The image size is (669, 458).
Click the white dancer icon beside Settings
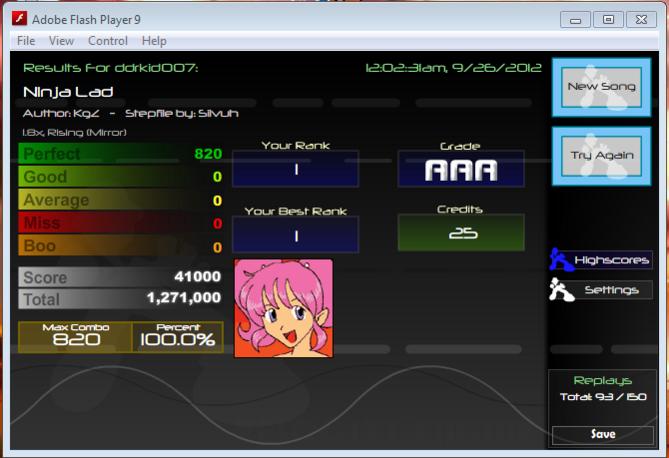click(x=561, y=290)
